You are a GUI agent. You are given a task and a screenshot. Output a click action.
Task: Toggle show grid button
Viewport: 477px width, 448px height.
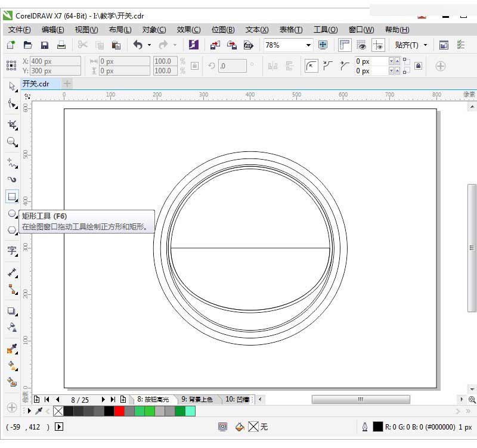coord(361,45)
